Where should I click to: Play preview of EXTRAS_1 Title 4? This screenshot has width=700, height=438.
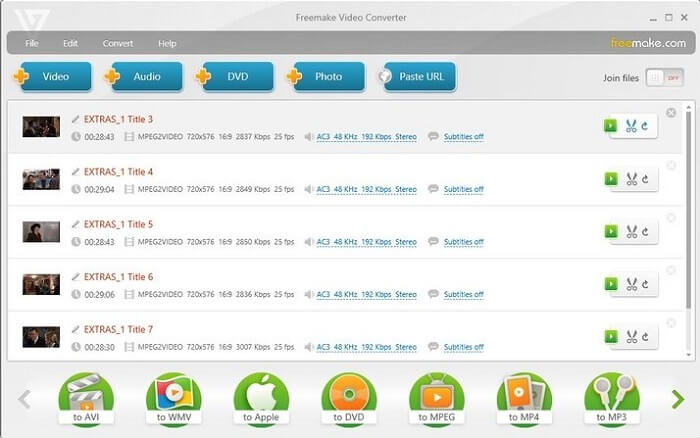coord(611,179)
